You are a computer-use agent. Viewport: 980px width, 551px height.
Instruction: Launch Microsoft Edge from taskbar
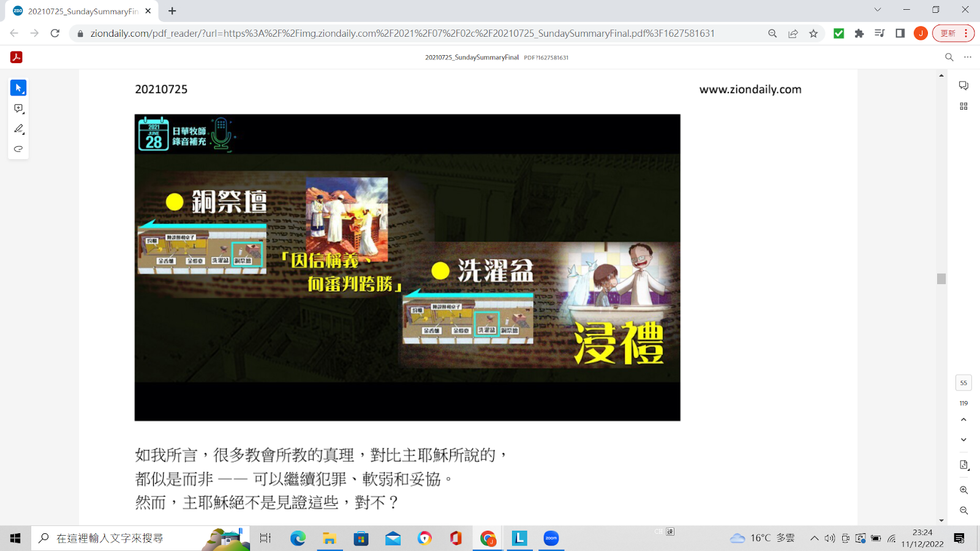point(298,538)
